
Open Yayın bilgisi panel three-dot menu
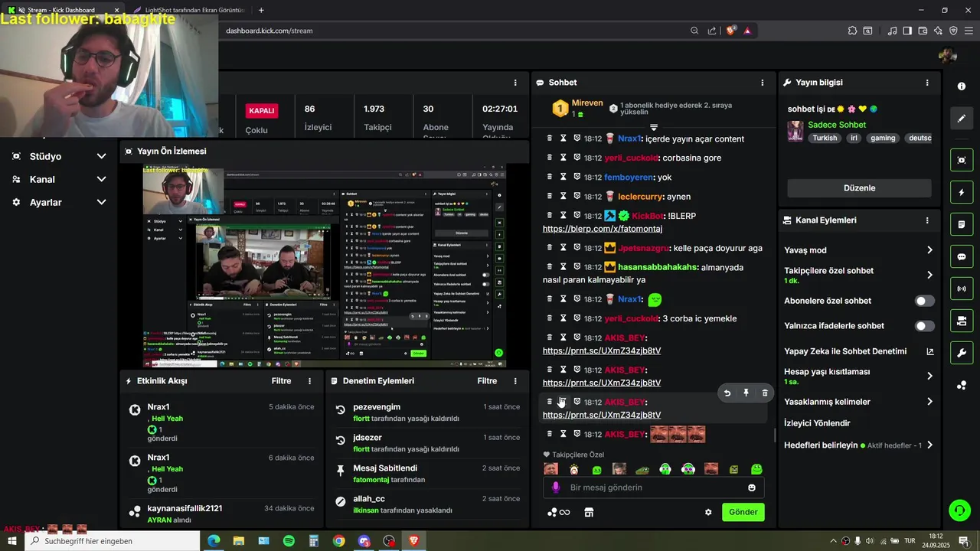point(927,83)
